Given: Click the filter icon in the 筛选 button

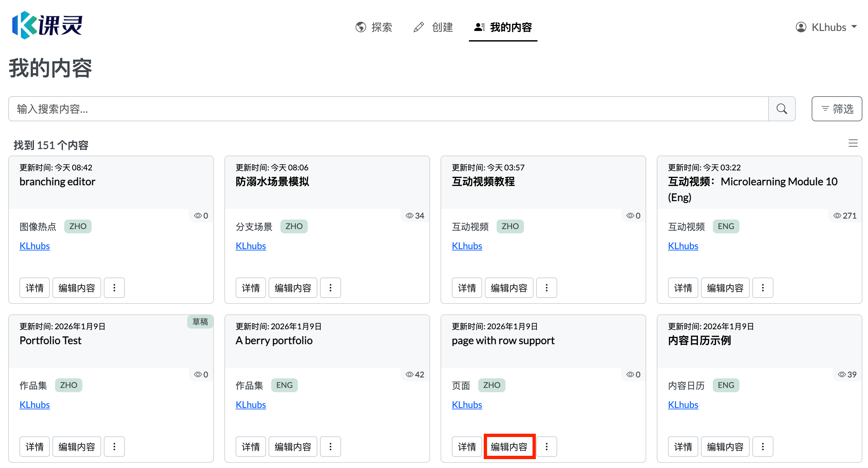Looking at the screenshot, I should pos(825,108).
